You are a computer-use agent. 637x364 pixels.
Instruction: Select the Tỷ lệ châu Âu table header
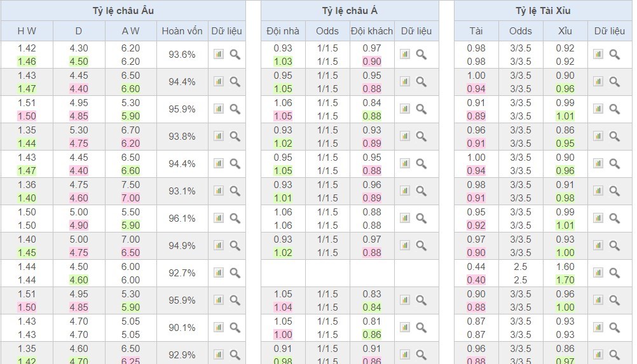[123, 11]
